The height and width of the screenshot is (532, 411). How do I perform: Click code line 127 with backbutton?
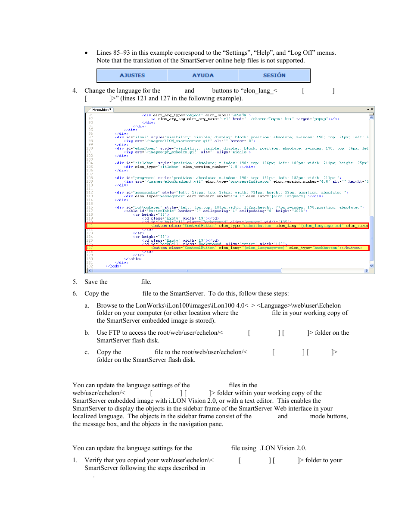(x=227, y=248)
